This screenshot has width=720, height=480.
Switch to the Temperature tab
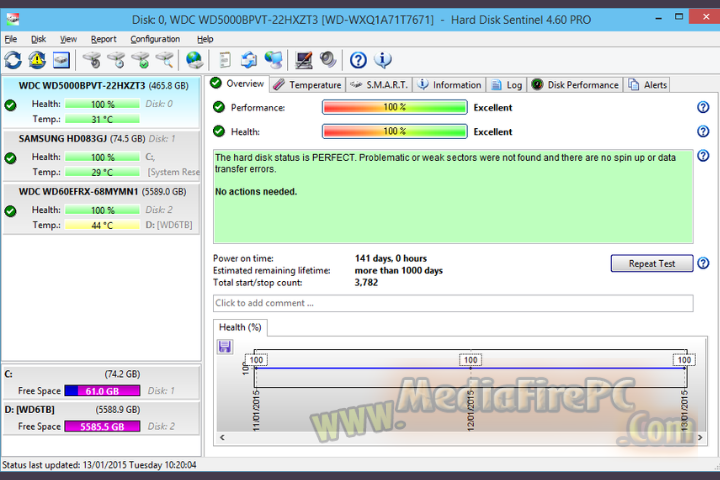pyautogui.click(x=307, y=85)
